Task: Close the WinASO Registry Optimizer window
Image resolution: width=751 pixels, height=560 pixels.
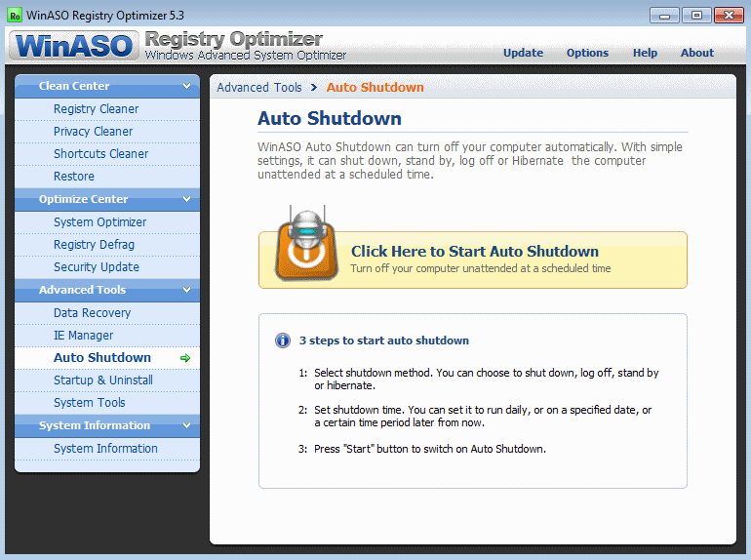Action: coord(729,16)
